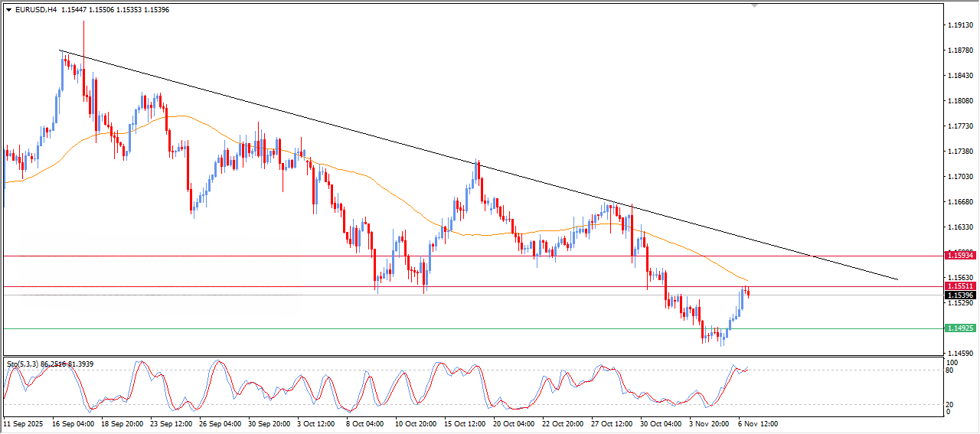Click the 1.18080 price axis label
This screenshot has width=980, height=434.
pyautogui.click(x=960, y=101)
